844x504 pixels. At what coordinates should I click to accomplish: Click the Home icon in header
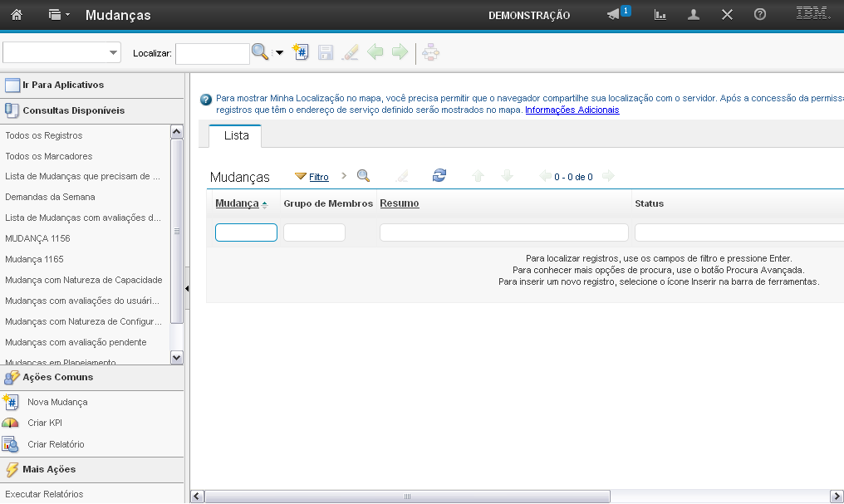17,15
